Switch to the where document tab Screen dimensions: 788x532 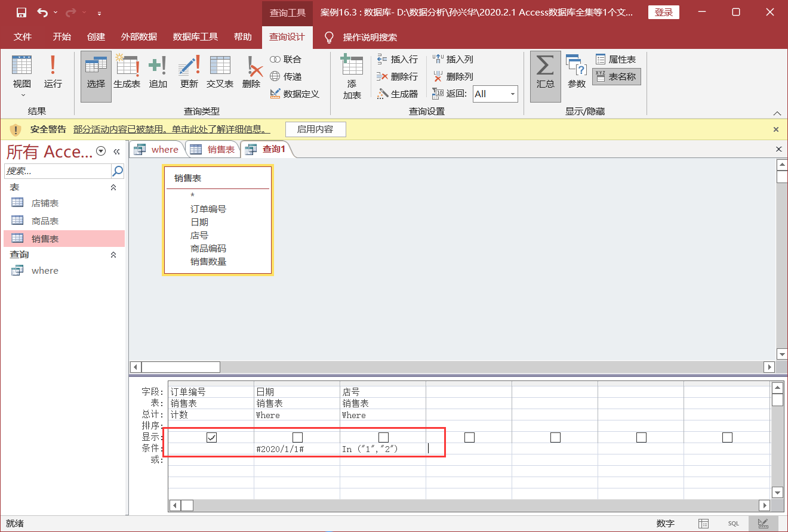pos(157,150)
